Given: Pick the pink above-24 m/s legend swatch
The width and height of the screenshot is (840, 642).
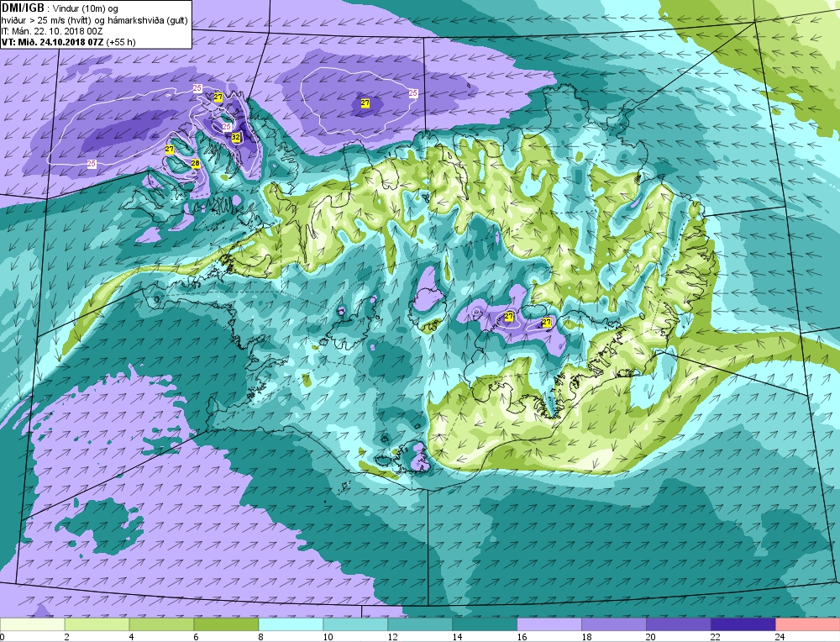Looking at the screenshot, I should (808, 625).
